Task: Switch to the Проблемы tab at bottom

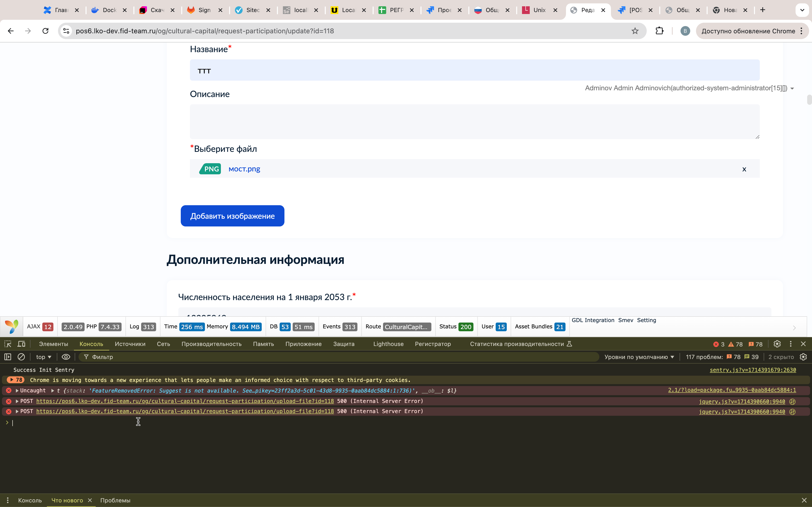Action: pyautogui.click(x=116, y=500)
